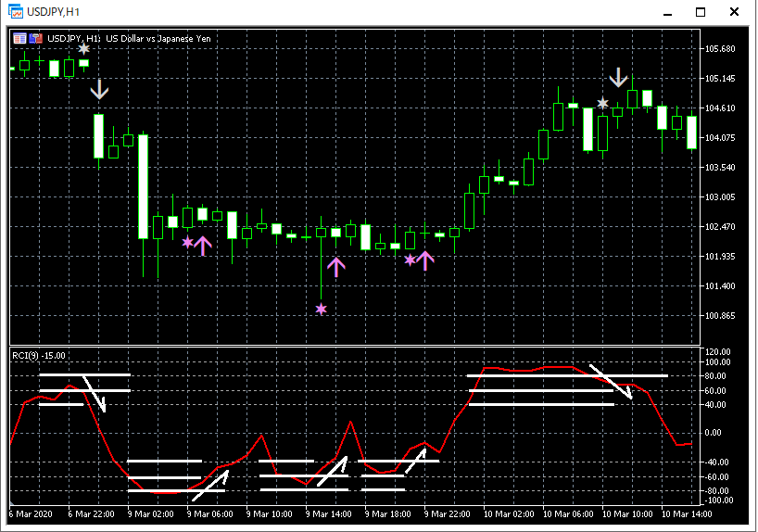Viewport: 758px width, 532px height.
Task: Maximize the USDJPY,H1 chart window
Action: (701, 12)
